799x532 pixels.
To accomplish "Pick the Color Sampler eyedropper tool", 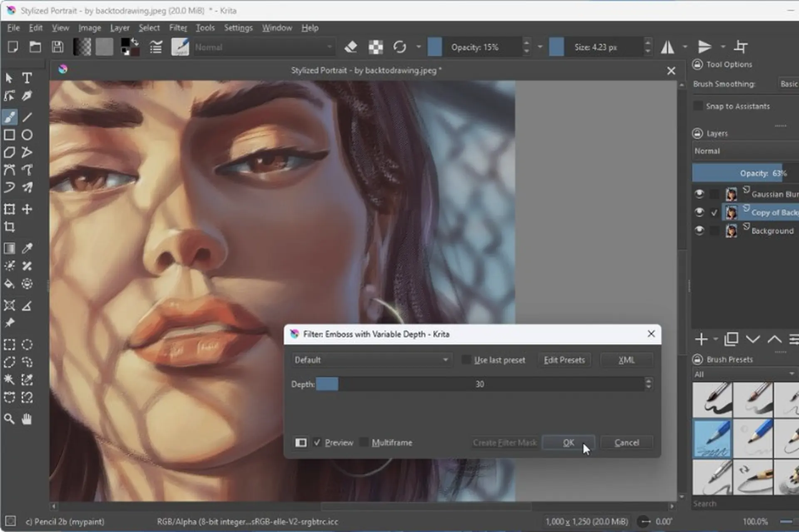I will (27, 248).
